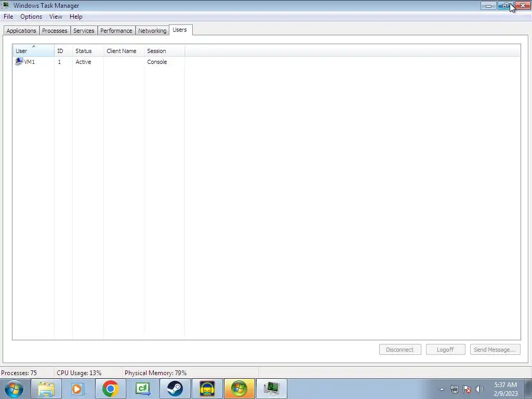Select the highlighted Windows flag taskbar item

[240, 389]
